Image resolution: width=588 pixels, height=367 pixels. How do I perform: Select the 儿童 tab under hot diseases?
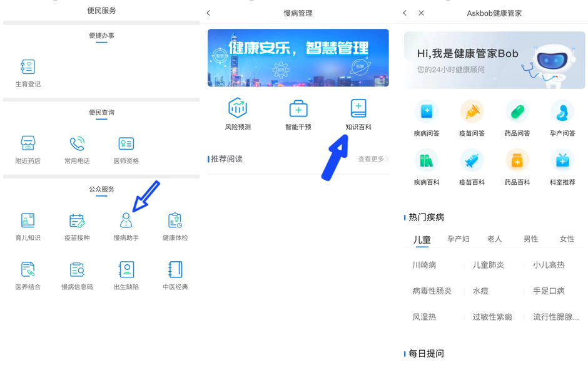pos(422,239)
